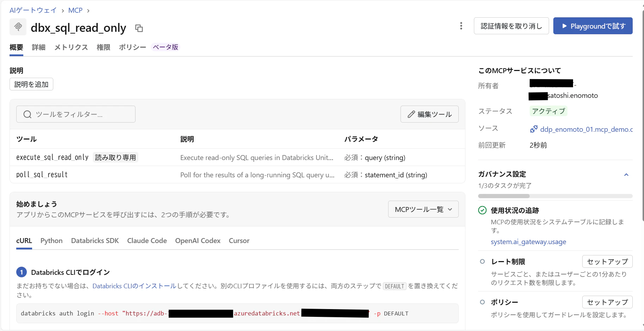Select the Databricks SDK tab
The width and height of the screenshot is (644, 331).
point(95,241)
